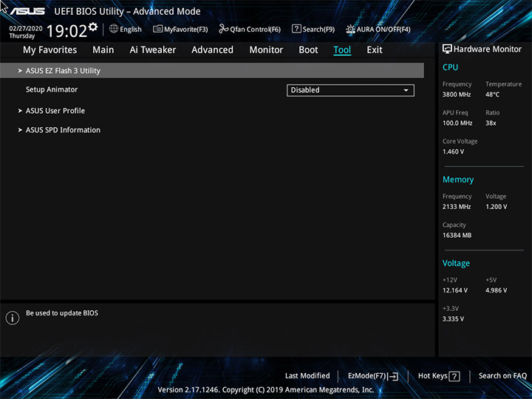This screenshot has height=399, width=532.
Task: Select the Setup Animator label
Action: point(52,89)
